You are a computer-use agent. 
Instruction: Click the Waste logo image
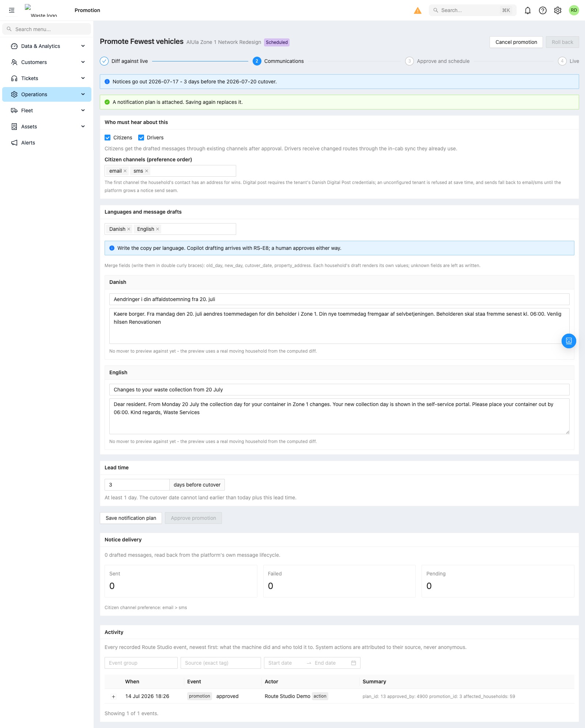point(41,11)
